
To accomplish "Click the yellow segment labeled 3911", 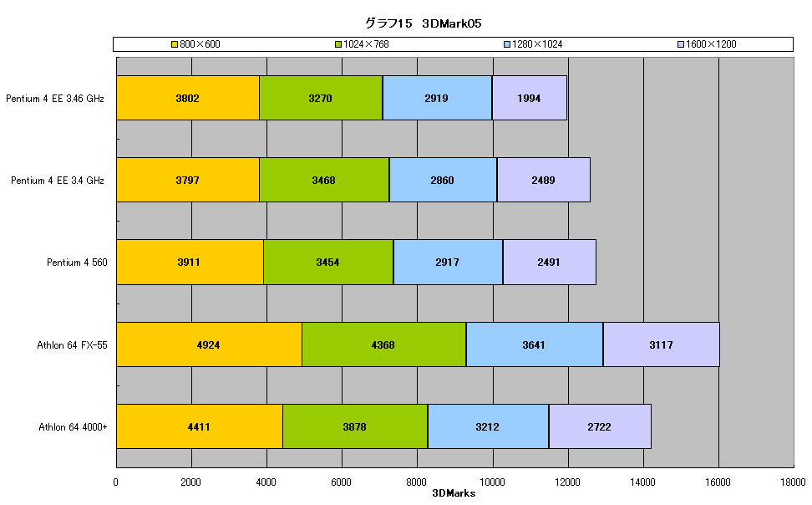I will [190, 263].
